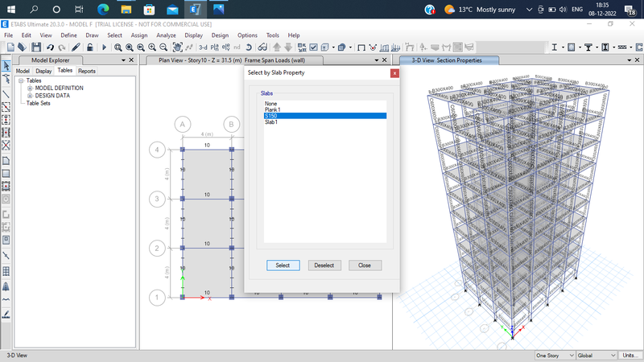Click the Lock/Unlock Model padlock icon
The width and height of the screenshot is (644, 362).
pyautogui.click(x=89, y=47)
